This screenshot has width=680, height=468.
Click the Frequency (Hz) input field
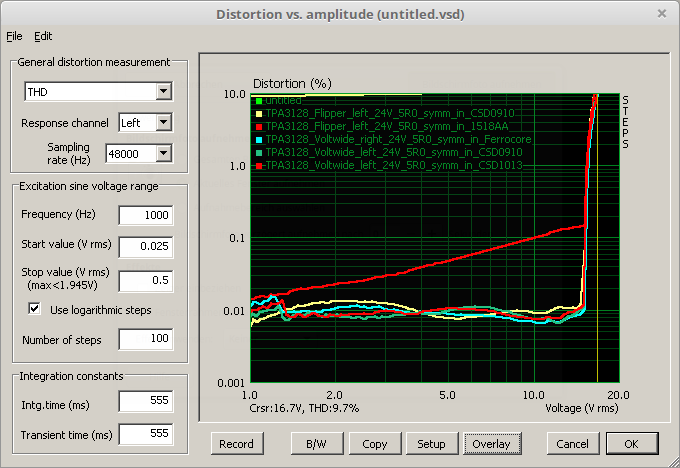(145, 216)
